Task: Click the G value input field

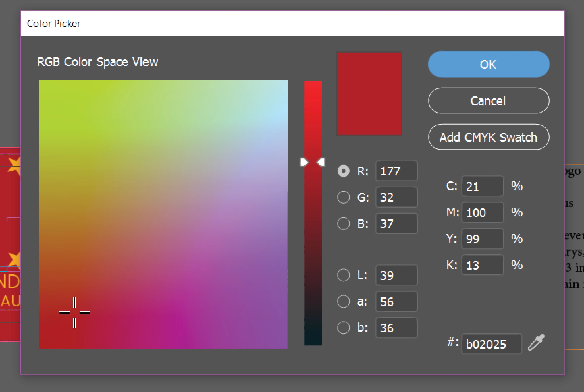Action: coord(396,197)
